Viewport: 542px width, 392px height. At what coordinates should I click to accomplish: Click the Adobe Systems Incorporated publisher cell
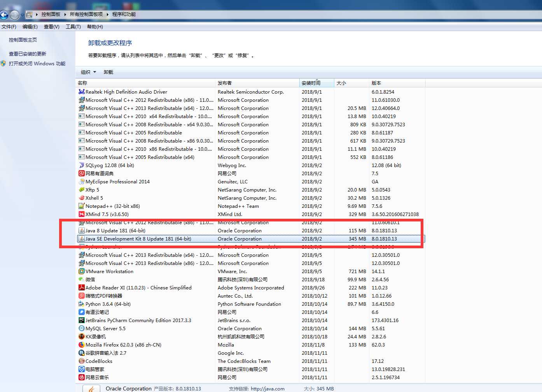tap(251, 288)
